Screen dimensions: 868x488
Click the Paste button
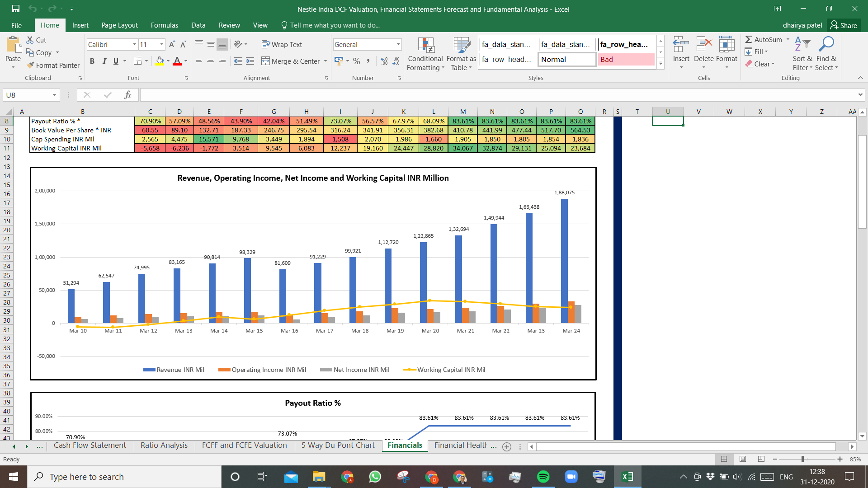coord(13,52)
